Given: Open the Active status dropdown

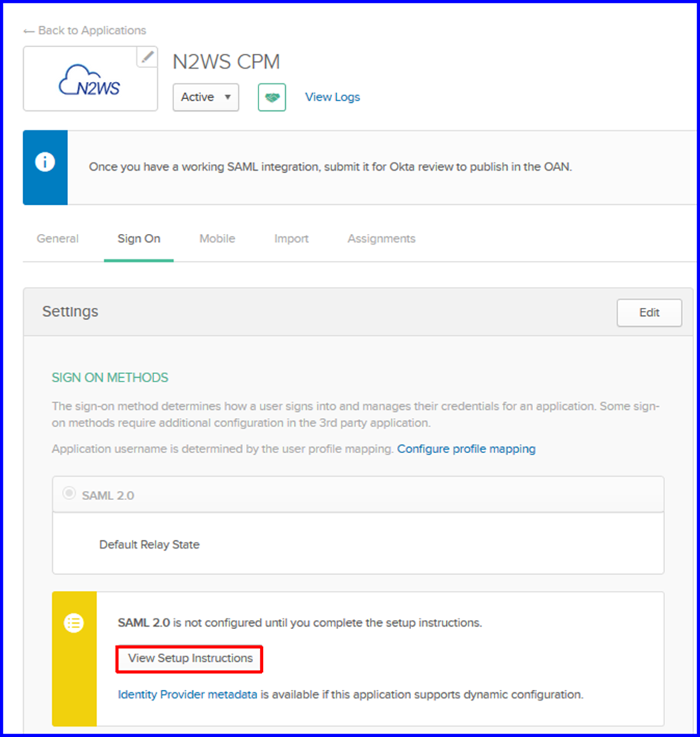Looking at the screenshot, I should click(206, 98).
